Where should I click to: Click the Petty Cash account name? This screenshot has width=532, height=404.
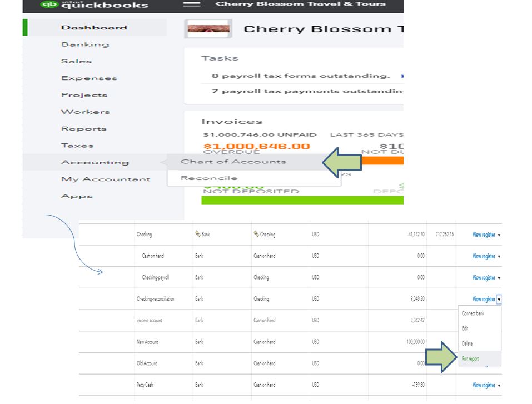click(145, 385)
